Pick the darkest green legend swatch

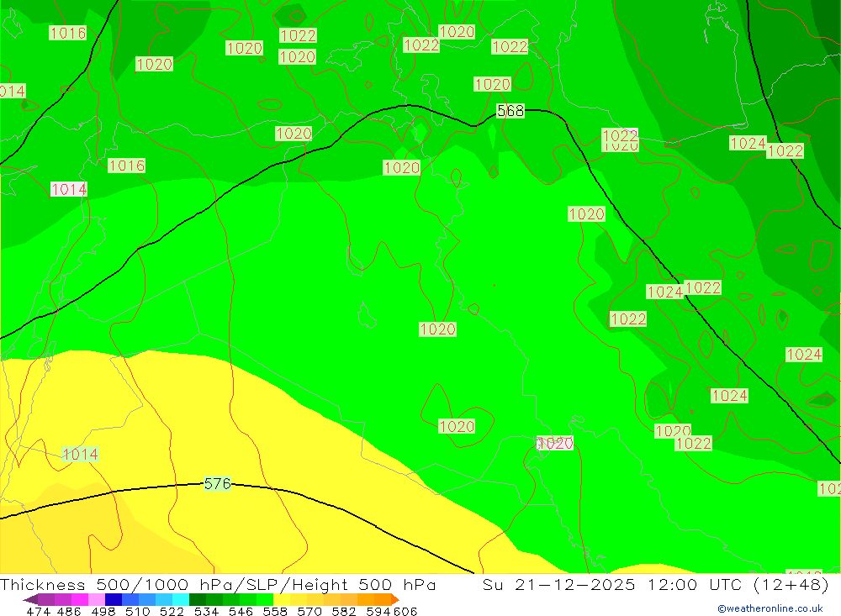(198, 599)
